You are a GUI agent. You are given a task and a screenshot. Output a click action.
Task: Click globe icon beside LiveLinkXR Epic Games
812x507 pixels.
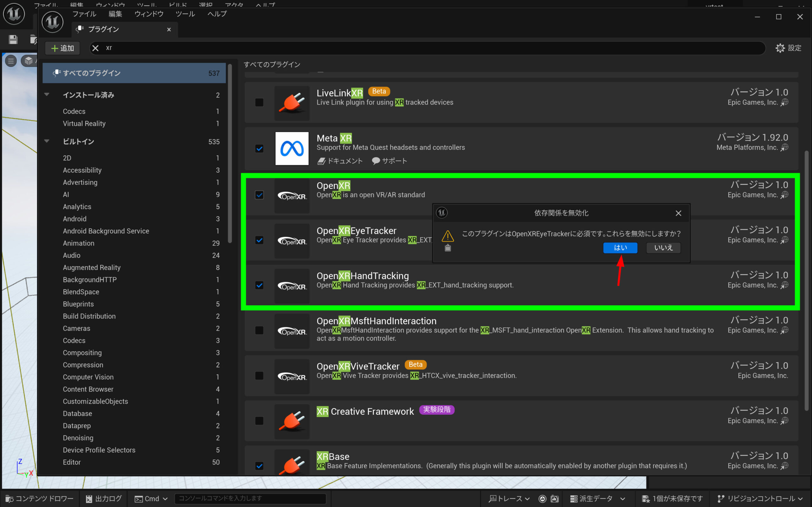(x=784, y=102)
